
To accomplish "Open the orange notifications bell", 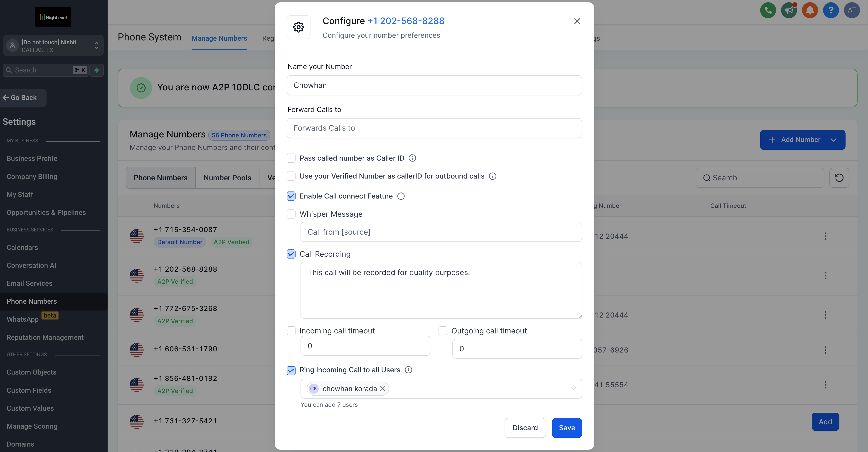I will point(810,10).
